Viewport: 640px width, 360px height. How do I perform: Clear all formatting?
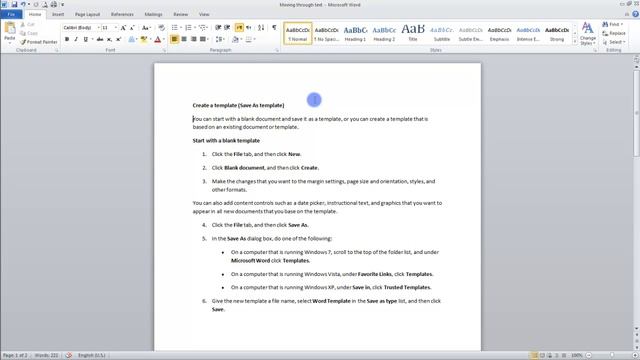click(162, 28)
